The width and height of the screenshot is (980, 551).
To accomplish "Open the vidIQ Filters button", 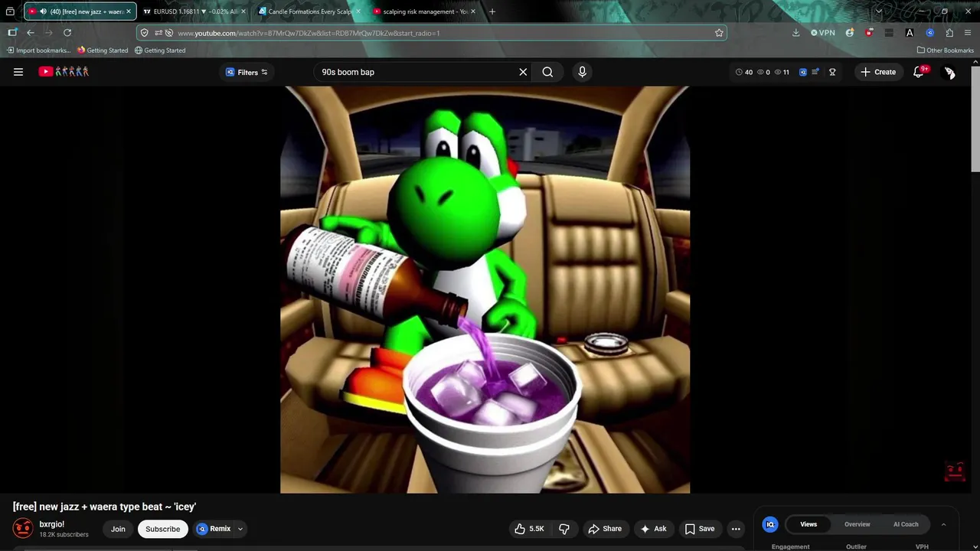I will (247, 72).
